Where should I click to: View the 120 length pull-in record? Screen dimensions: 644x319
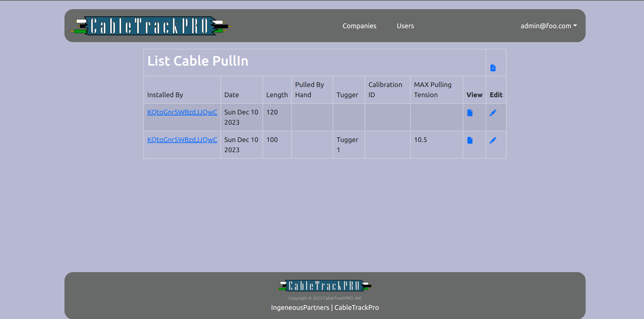[x=470, y=113]
